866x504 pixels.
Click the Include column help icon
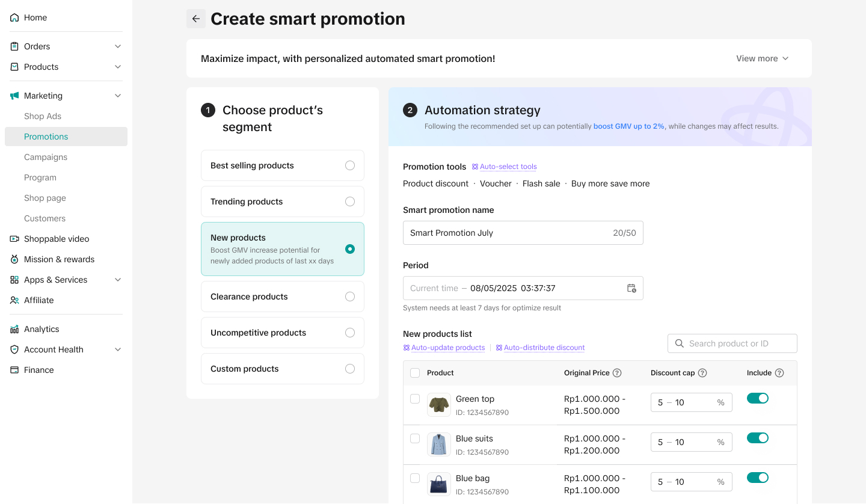(779, 373)
